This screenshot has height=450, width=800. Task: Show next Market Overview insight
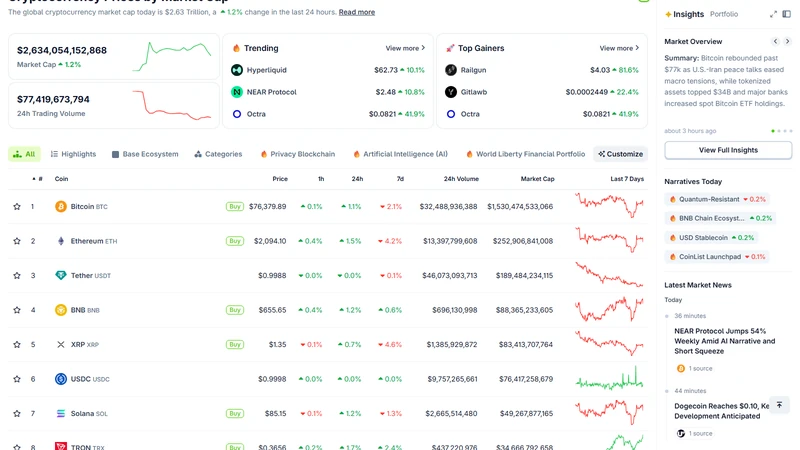787,41
